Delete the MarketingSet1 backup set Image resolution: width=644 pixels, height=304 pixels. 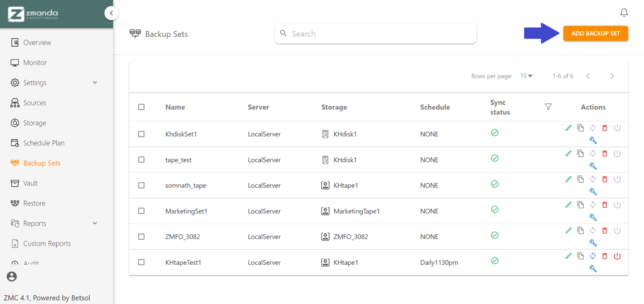[x=605, y=205]
